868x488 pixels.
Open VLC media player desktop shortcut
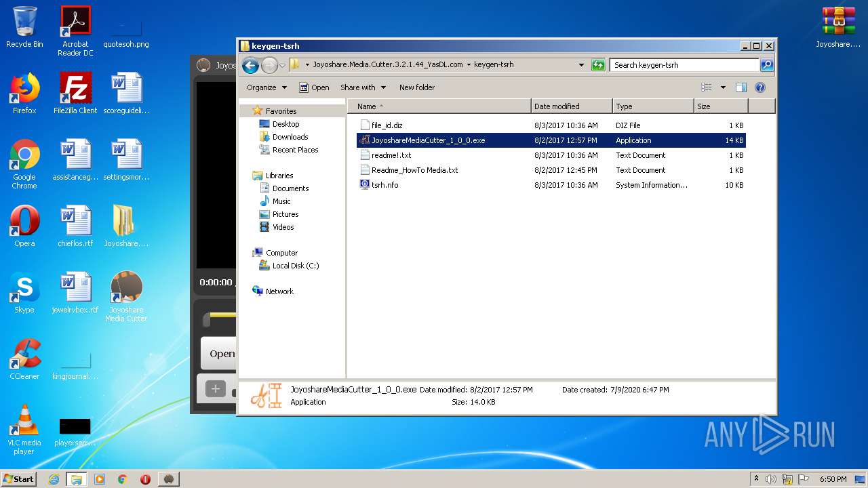(x=24, y=429)
